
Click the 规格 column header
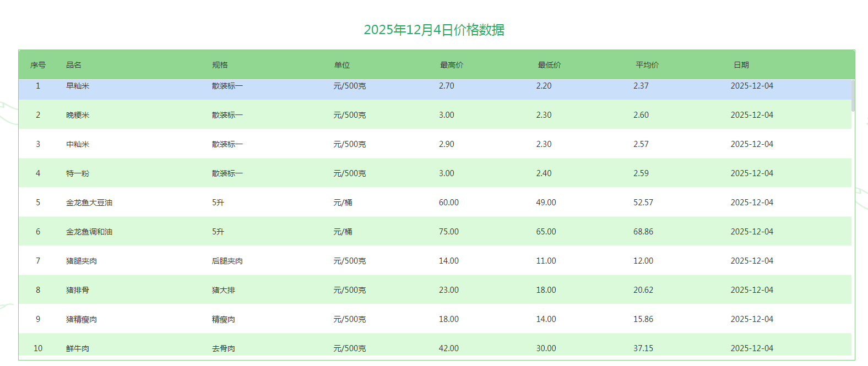click(x=220, y=65)
